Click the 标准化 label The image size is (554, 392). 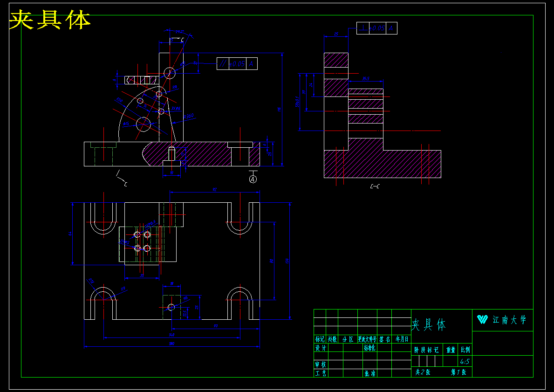(x=369, y=347)
